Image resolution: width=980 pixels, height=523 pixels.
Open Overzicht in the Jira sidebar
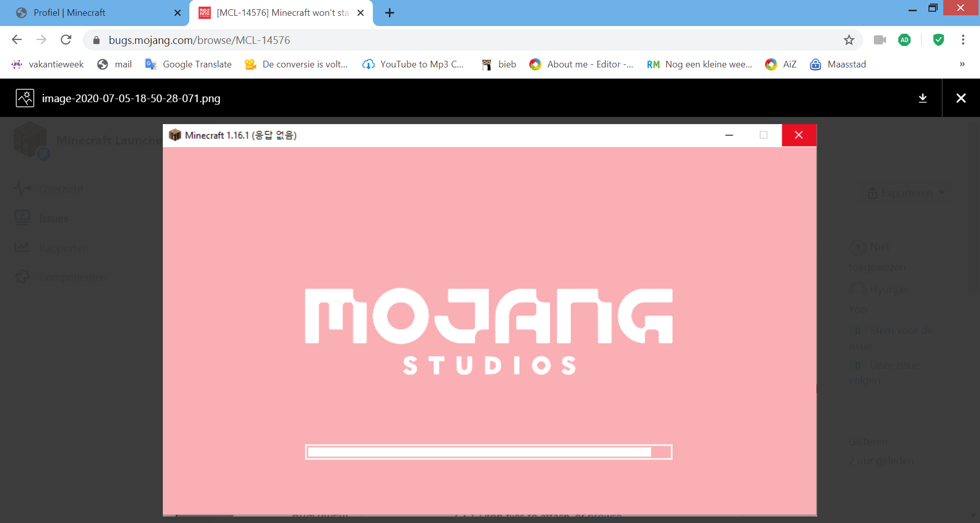point(49,188)
